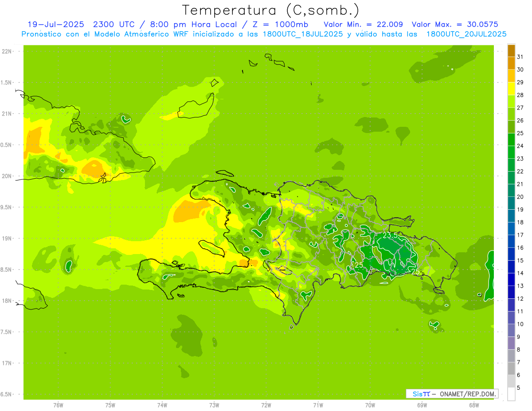Click the "1800UTC_20JUL2025" valid-until time
532x411 pixels.
coord(466,34)
